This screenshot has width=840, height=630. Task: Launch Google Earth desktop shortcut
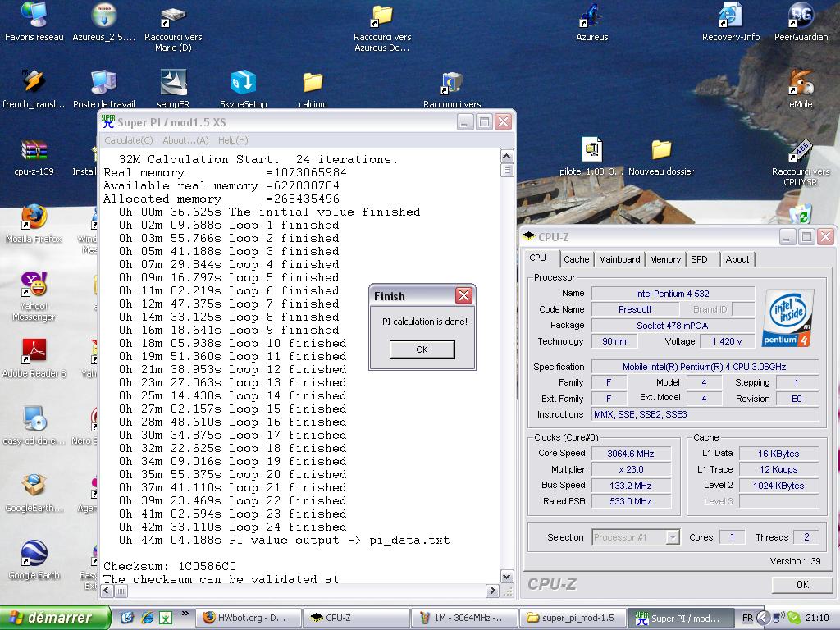[x=34, y=559]
